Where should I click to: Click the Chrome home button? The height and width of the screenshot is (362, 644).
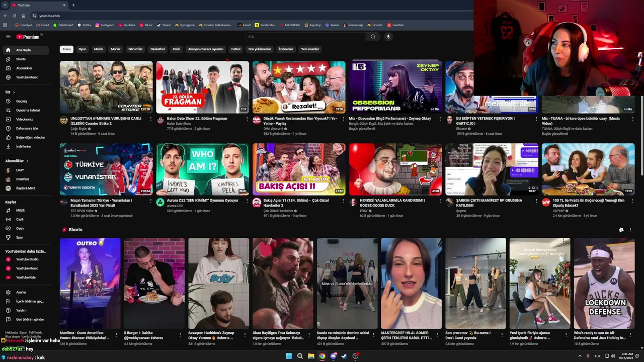[24, 16]
